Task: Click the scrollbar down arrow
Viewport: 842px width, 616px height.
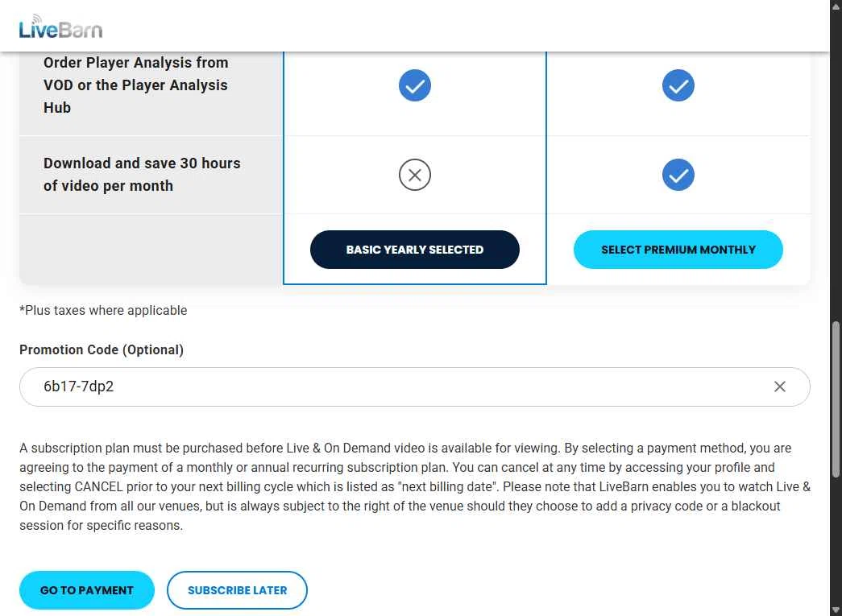Action: 836,610
